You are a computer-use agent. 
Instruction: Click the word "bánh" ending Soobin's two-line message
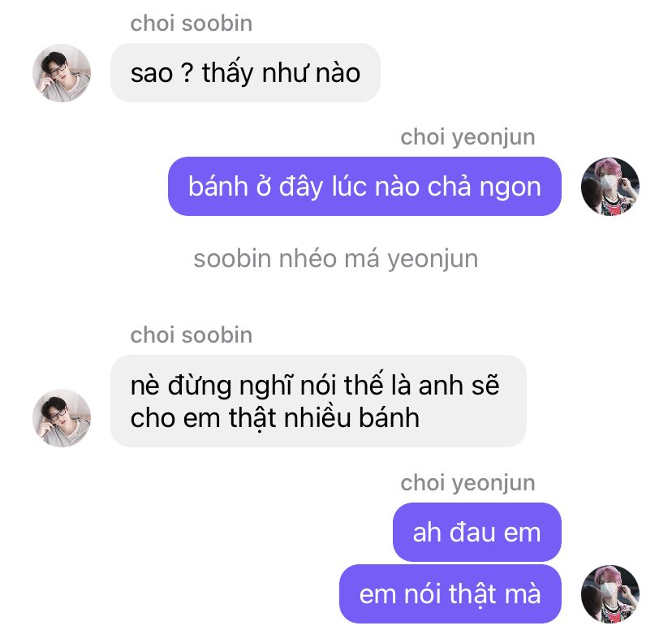coord(389,417)
